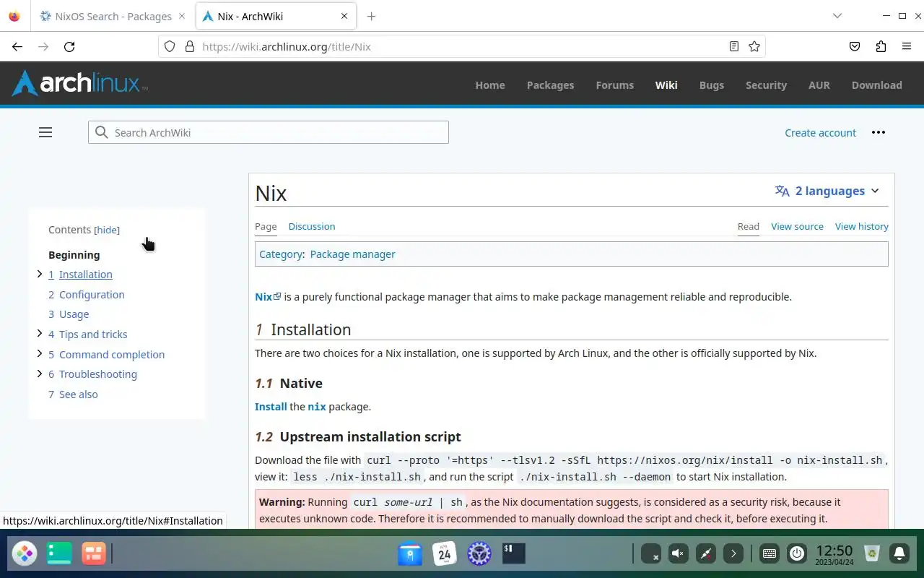Image resolution: width=924 pixels, height=578 pixels.
Task: Open the terminal dock icon
Action: [513, 553]
